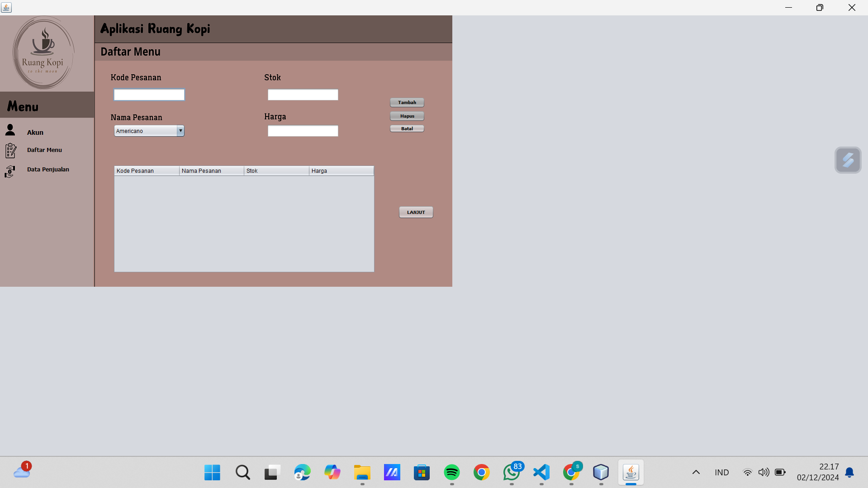Click the LANJUT button
The height and width of the screenshot is (488, 868).
coord(415,212)
